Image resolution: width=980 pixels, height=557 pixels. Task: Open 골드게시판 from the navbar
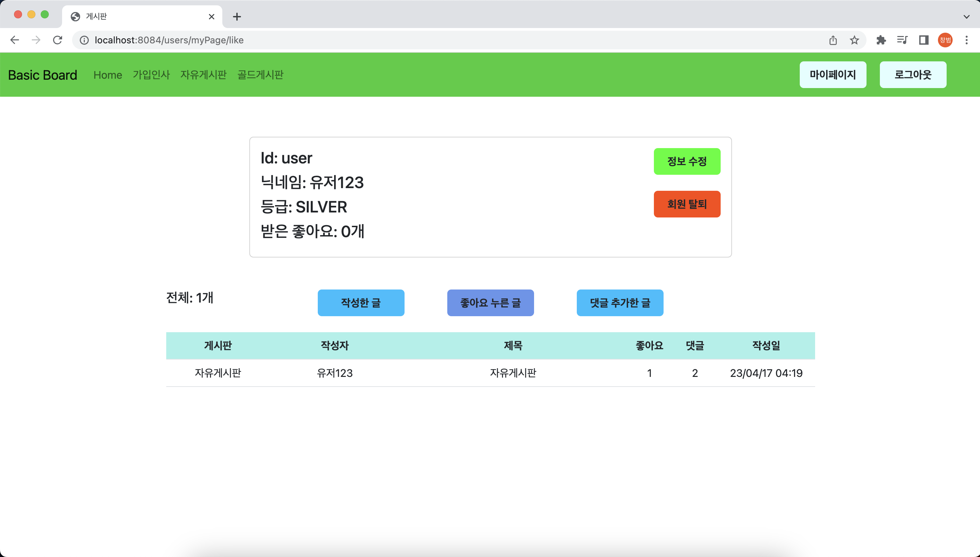(260, 75)
